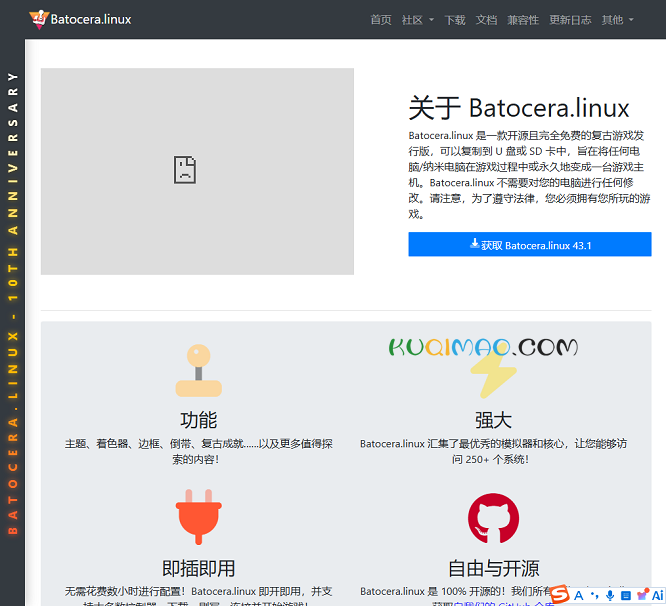Screen dimensions: 666x606
Task: Open the 兼容性 compatibility menu item
Action: pyautogui.click(x=523, y=20)
